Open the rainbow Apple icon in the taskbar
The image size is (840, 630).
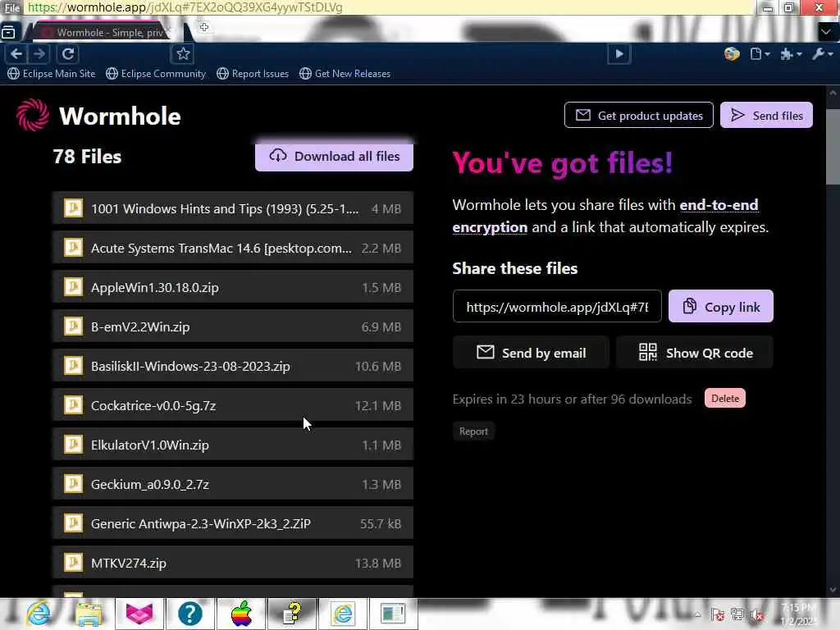[x=241, y=614]
